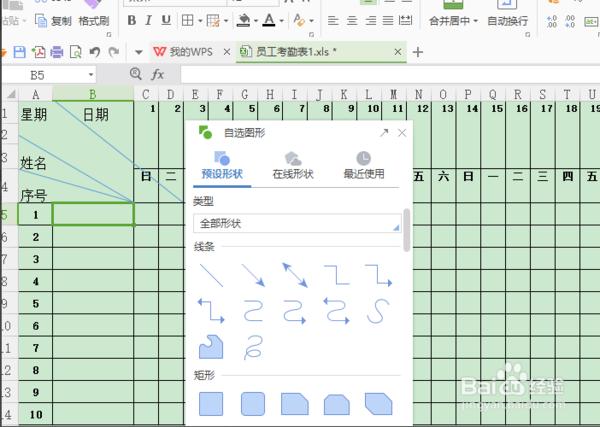Image resolution: width=600 pixels, height=427 pixels.
Task: Center align text
Action: pos(352,21)
